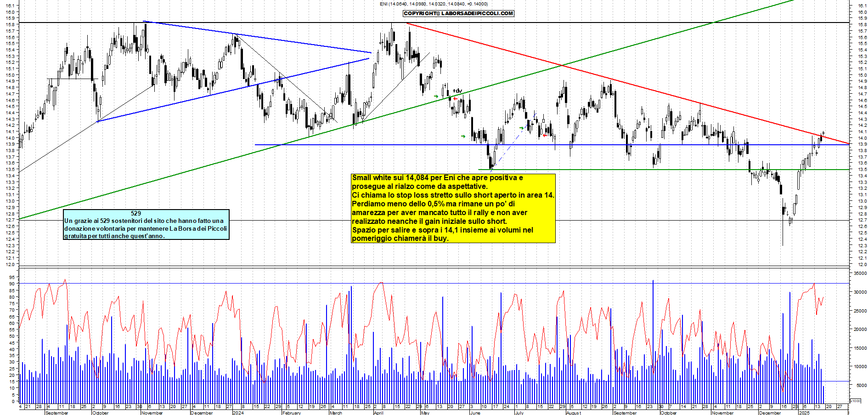Click the "August" month label
868x415 pixels.
(x=574, y=413)
